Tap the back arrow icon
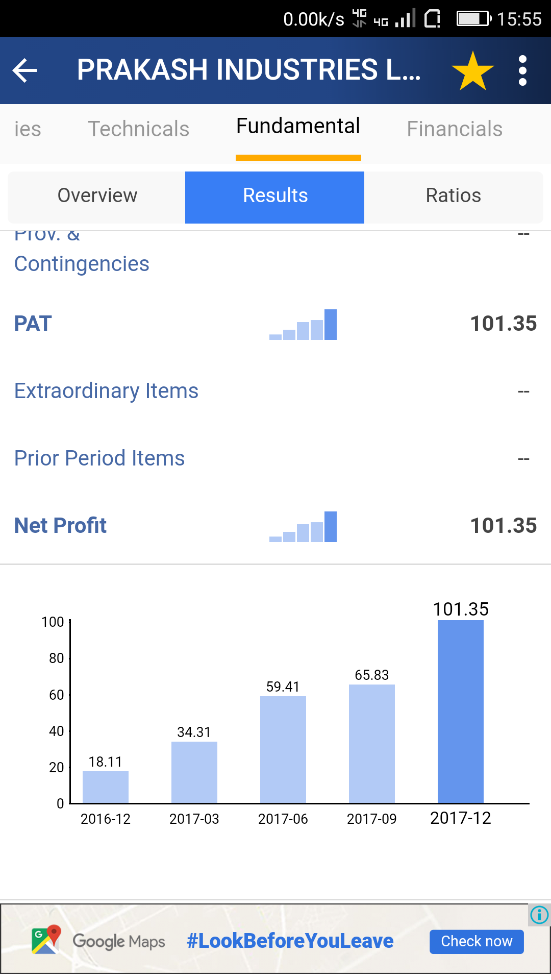551x980 pixels. [25, 70]
